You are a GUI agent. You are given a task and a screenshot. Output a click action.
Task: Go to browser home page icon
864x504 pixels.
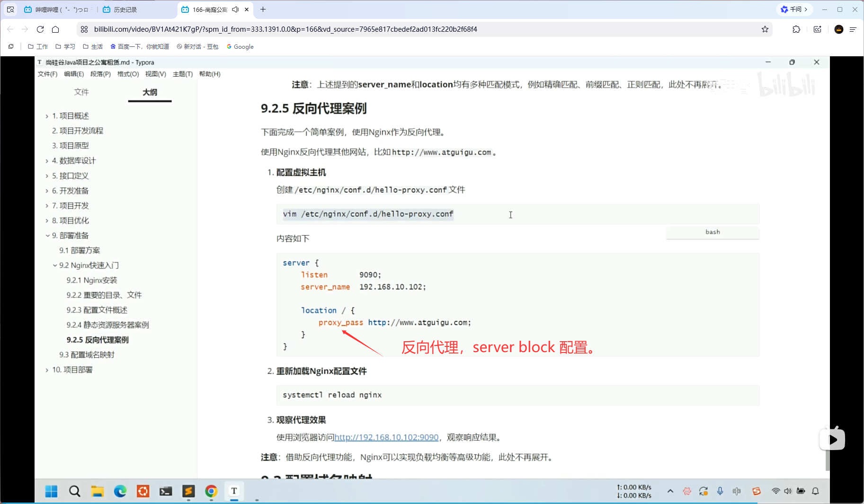pyautogui.click(x=55, y=29)
